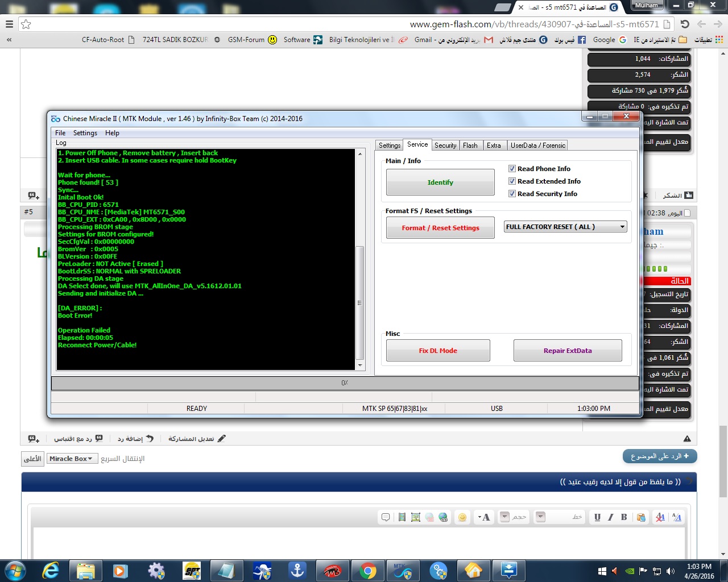
Task: Click the Fix DL Mode button
Action: (438, 351)
